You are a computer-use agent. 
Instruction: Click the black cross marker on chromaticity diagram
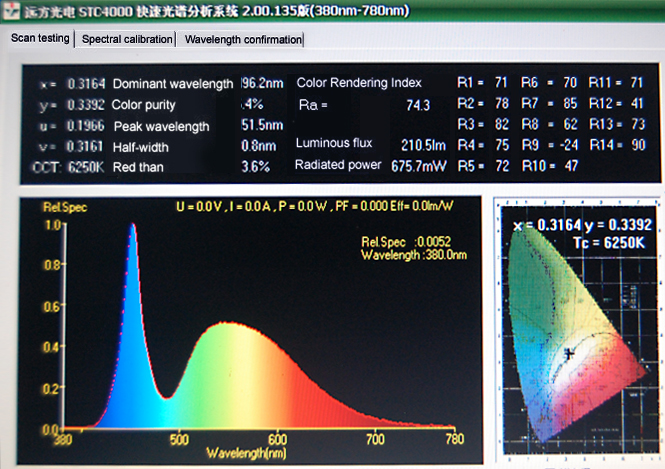(x=567, y=352)
